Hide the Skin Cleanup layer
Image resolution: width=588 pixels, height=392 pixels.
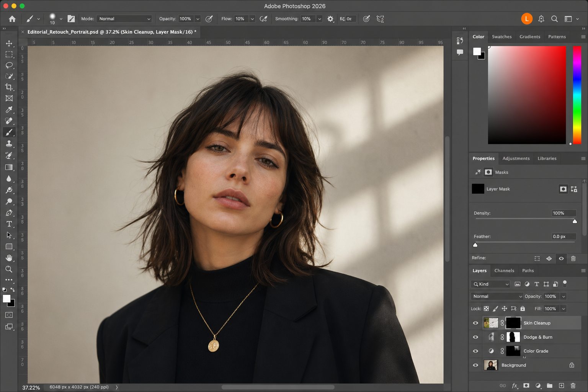[x=475, y=323]
